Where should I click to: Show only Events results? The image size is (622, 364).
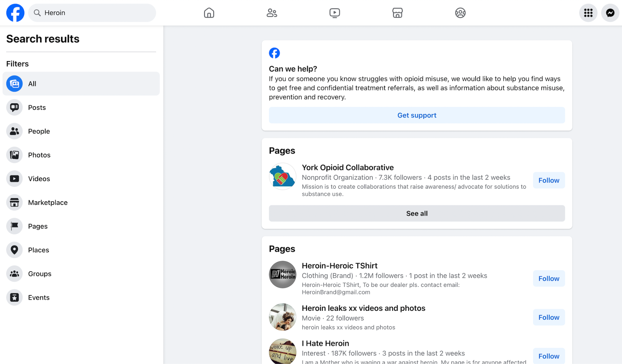(x=39, y=298)
